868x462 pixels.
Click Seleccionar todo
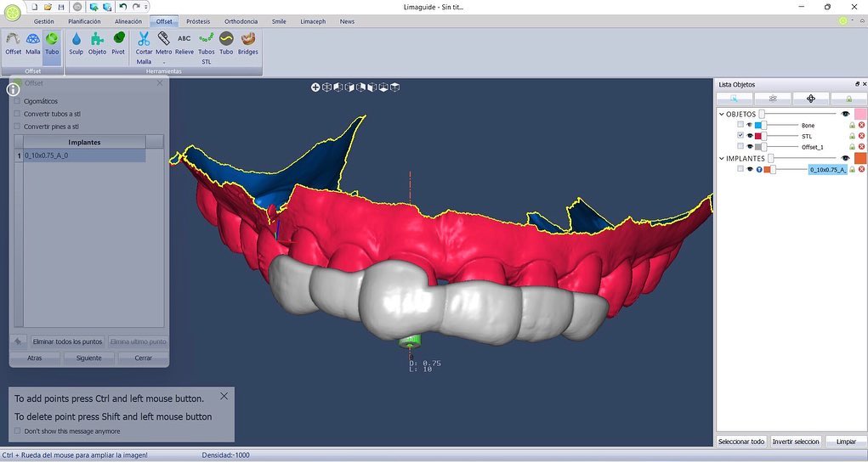coord(741,442)
